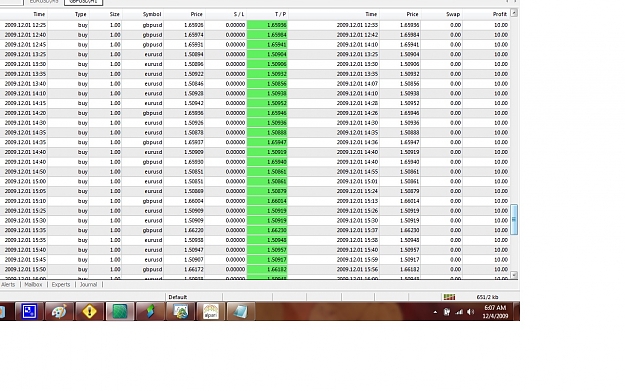
Task: Sort by the Profit column header
Action: tap(499, 14)
